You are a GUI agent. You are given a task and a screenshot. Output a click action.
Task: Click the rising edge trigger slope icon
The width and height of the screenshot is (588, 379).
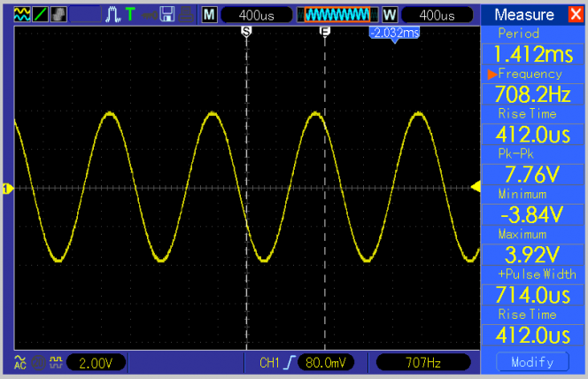point(290,362)
